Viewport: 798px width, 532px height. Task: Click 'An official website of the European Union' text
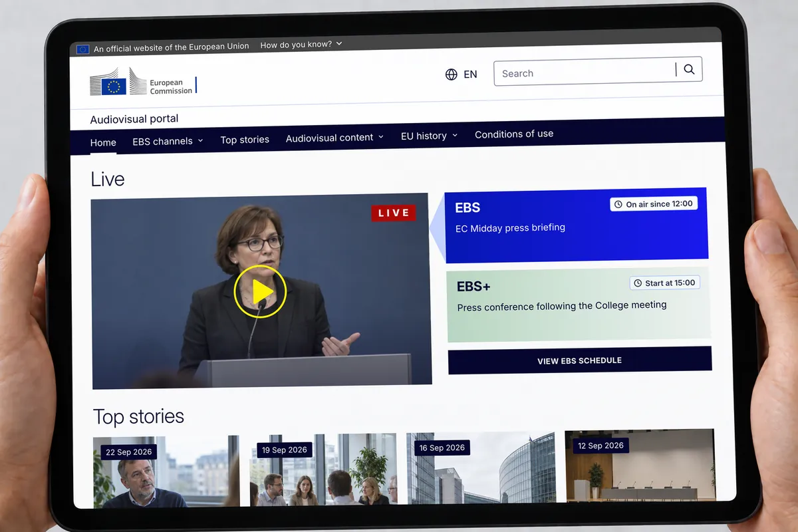pyautogui.click(x=171, y=47)
